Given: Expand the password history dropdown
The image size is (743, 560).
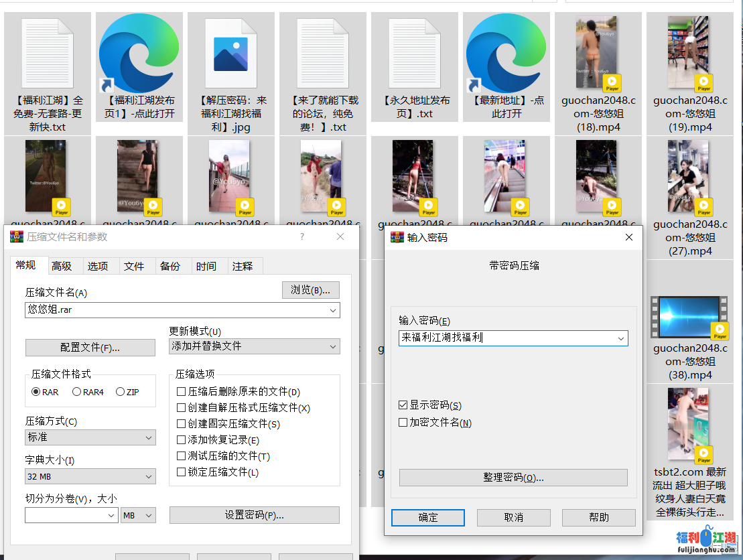Looking at the screenshot, I should [621, 338].
